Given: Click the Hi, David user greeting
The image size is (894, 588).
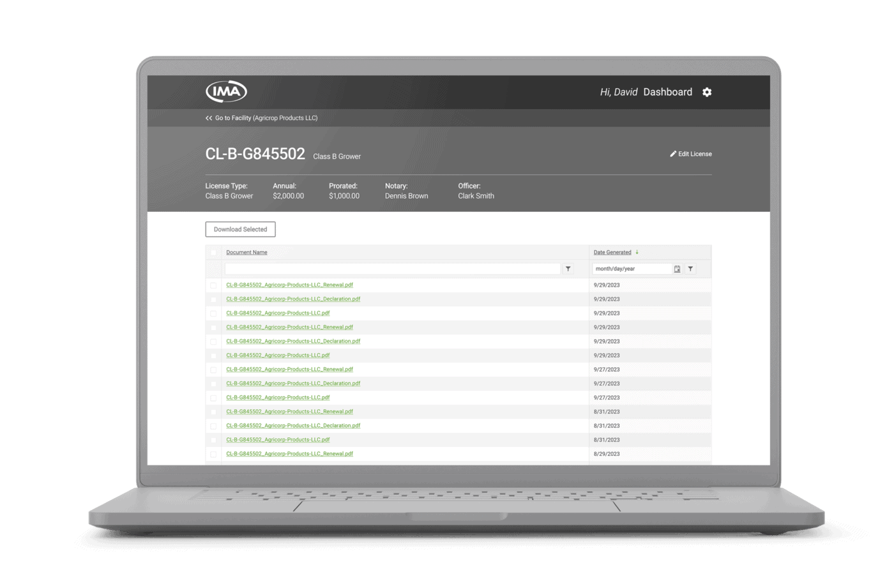Looking at the screenshot, I should point(618,92).
